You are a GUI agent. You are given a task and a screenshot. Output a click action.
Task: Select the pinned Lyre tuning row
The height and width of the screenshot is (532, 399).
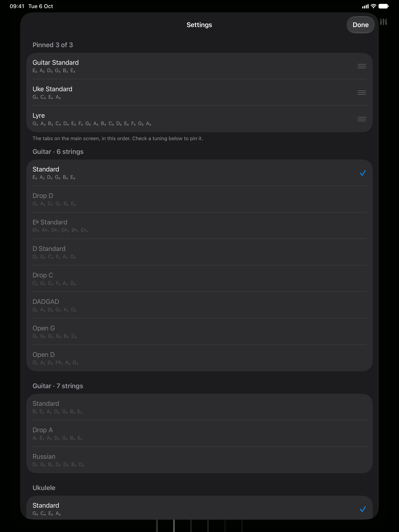coord(199,119)
